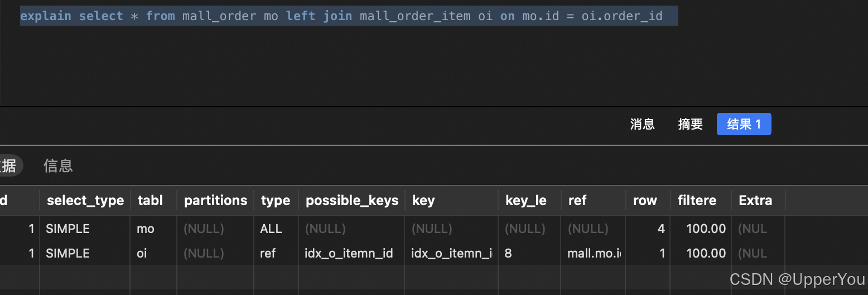Switch to the 信息 sub-tab
The image size is (868, 295).
click(58, 165)
